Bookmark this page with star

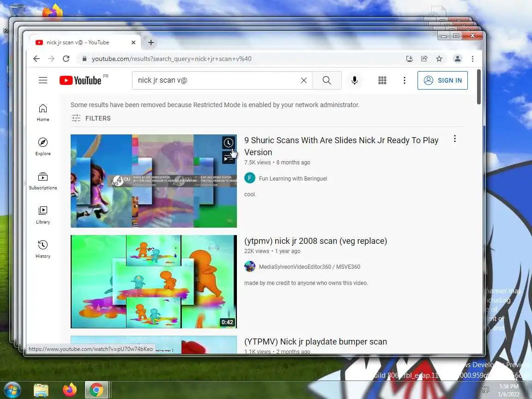coord(439,59)
